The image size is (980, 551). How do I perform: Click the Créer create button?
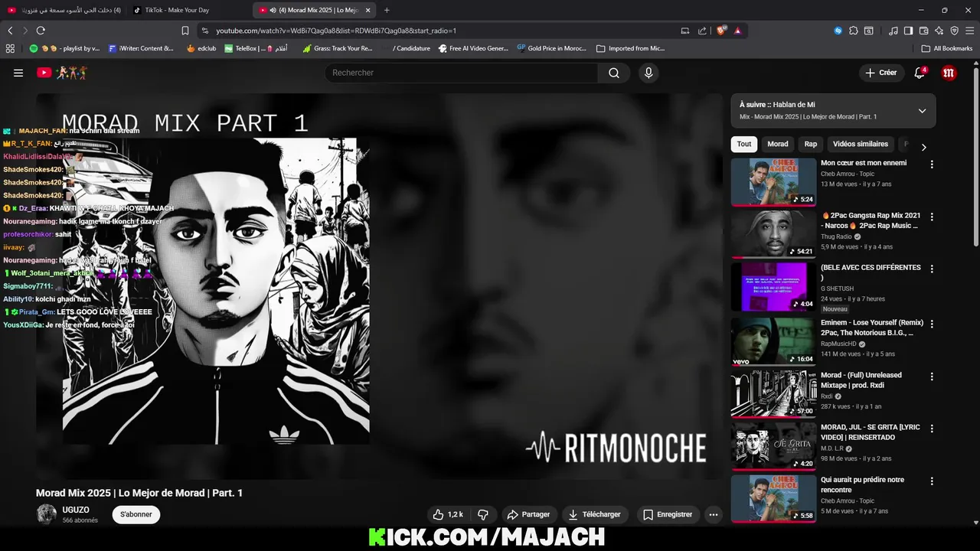click(881, 73)
